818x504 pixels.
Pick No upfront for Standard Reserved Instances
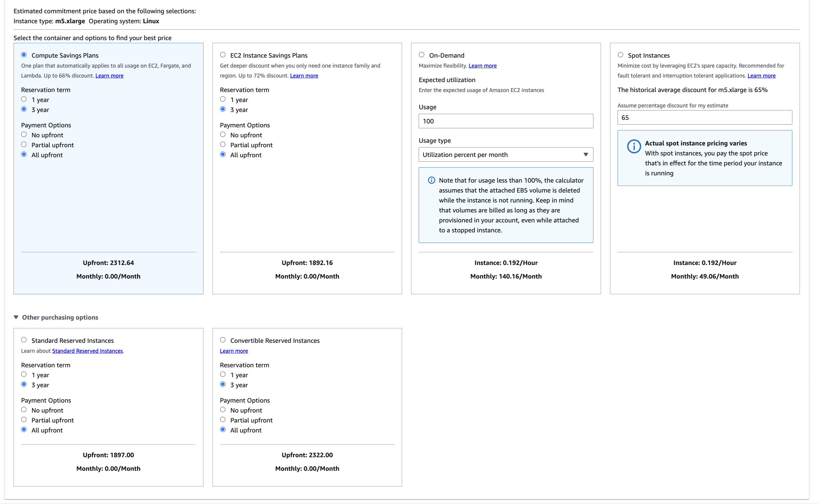click(x=24, y=410)
